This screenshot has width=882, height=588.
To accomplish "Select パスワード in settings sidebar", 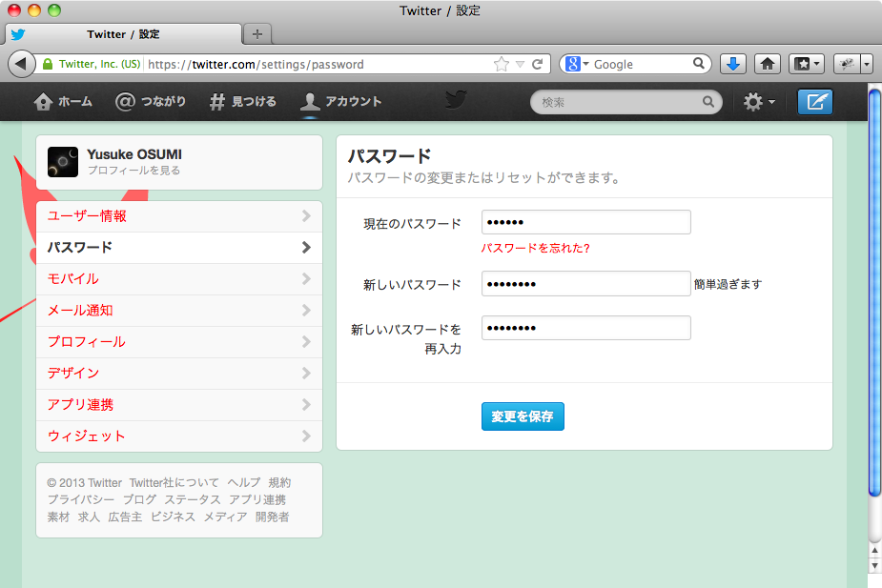I will (179, 248).
